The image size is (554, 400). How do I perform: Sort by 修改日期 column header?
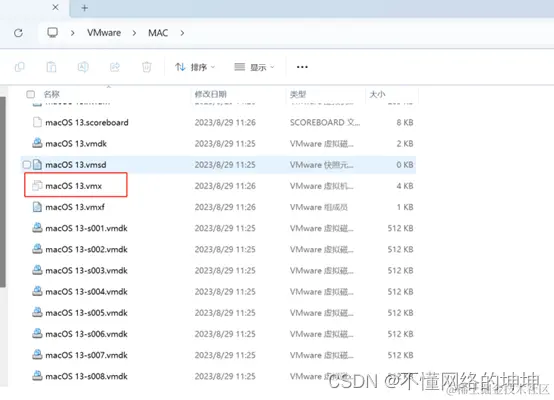(x=211, y=94)
